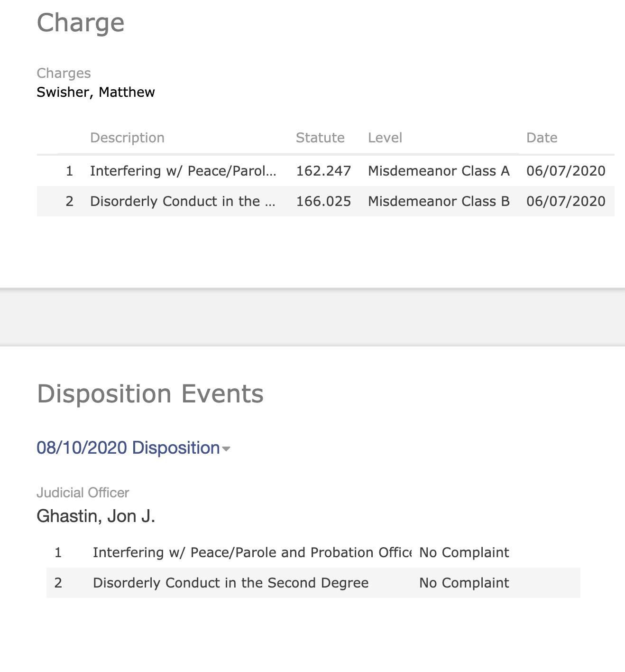
Task: Select charge row 2 Disorderly Conduct description
Action: (183, 201)
